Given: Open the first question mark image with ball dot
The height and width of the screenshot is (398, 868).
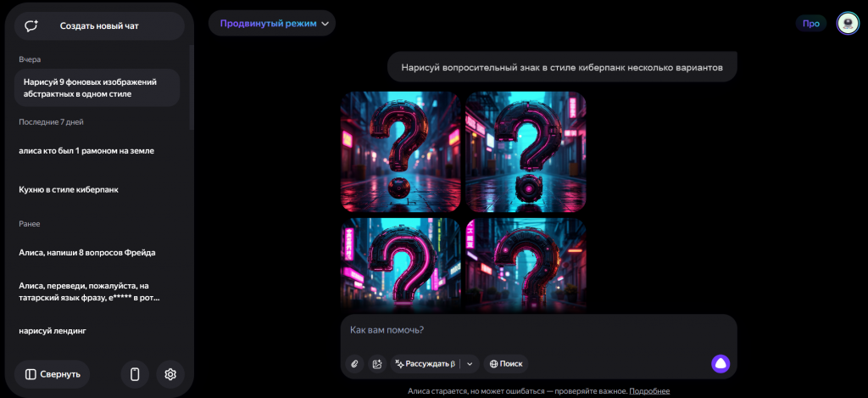Looking at the screenshot, I should pyautogui.click(x=400, y=151).
